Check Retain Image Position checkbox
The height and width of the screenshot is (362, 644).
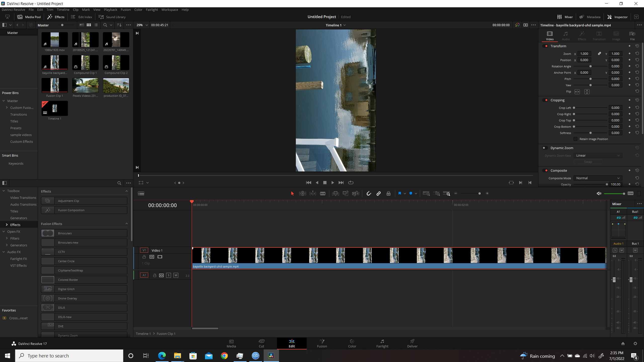[575, 139]
